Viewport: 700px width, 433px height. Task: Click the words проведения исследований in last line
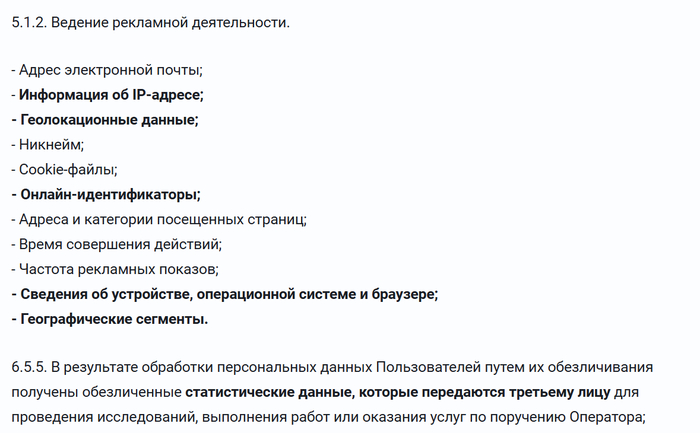(x=103, y=417)
